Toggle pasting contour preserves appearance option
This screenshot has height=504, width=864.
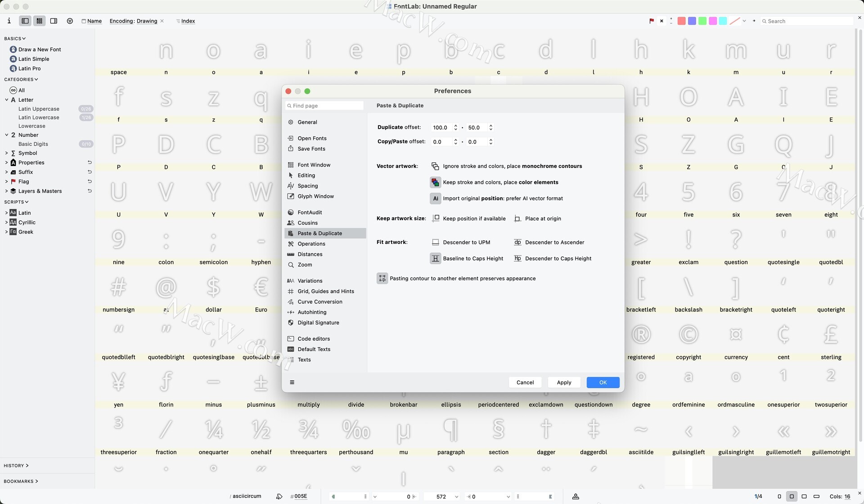click(382, 279)
